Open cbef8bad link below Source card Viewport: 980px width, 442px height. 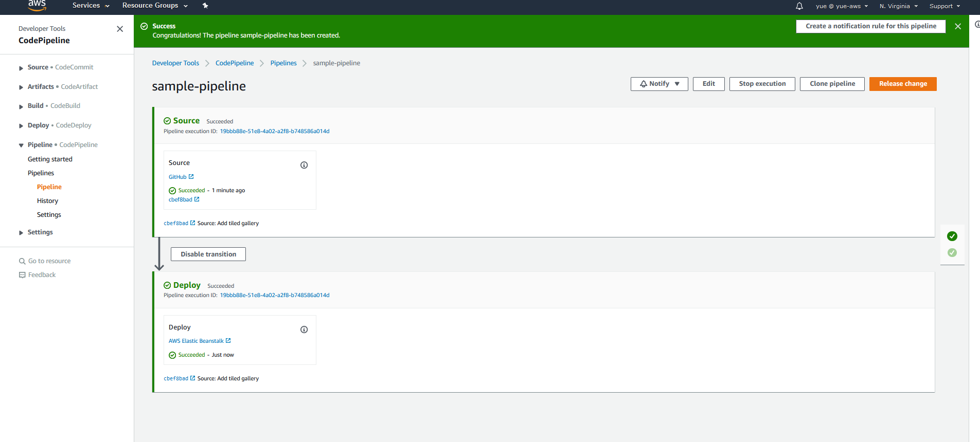176,224
